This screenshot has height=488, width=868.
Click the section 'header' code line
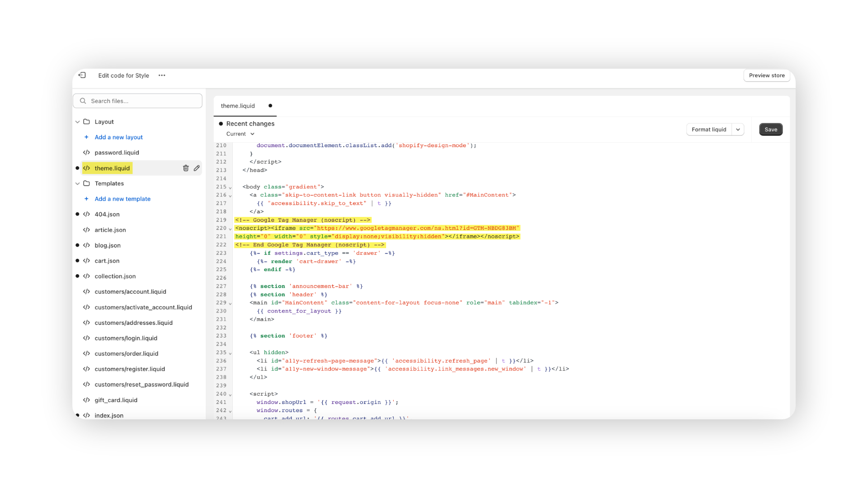(288, 295)
